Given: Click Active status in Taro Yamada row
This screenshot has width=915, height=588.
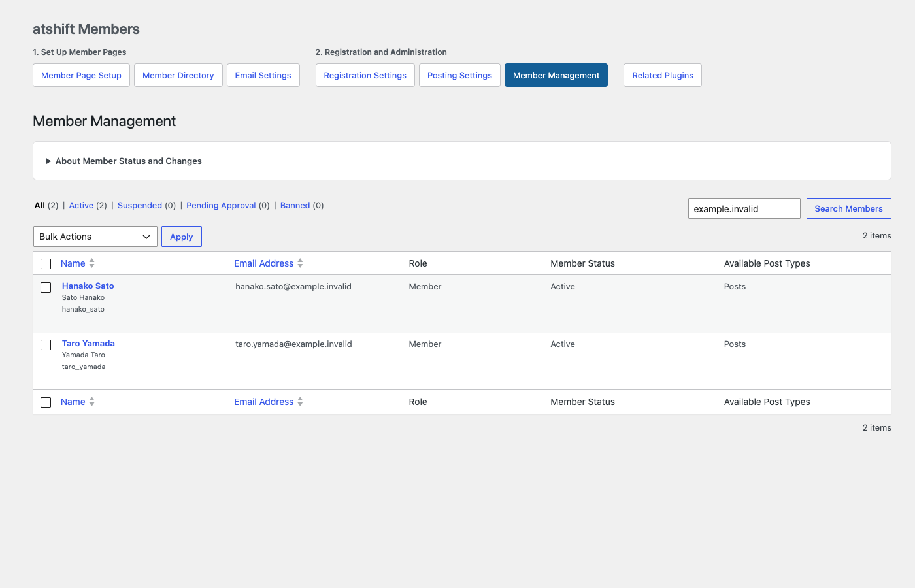Looking at the screenshot, I should tap(563, 344).
